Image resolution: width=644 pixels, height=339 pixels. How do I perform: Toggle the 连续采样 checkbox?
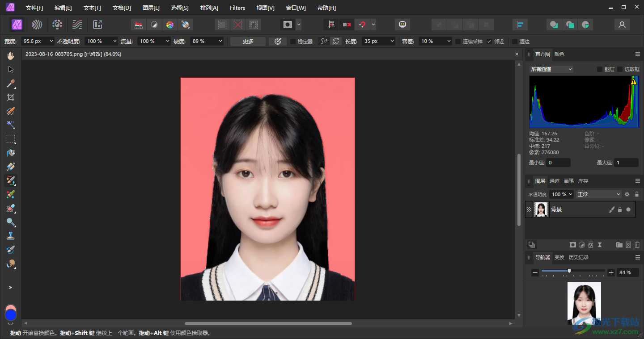pyautogui.click(x=458, y=41)
